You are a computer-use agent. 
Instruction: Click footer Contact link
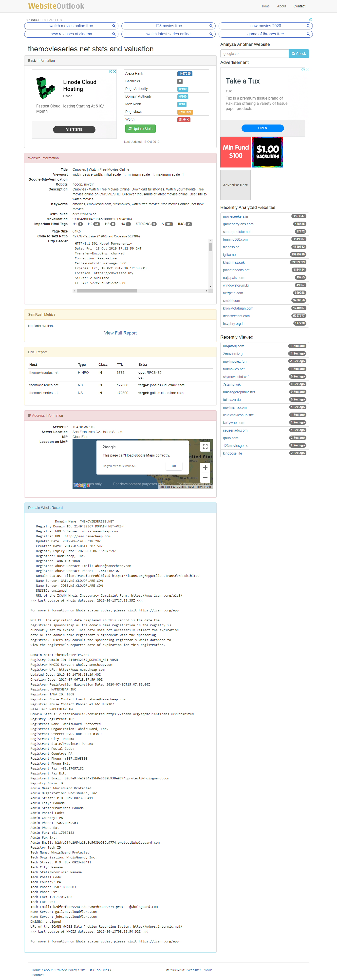37,975
